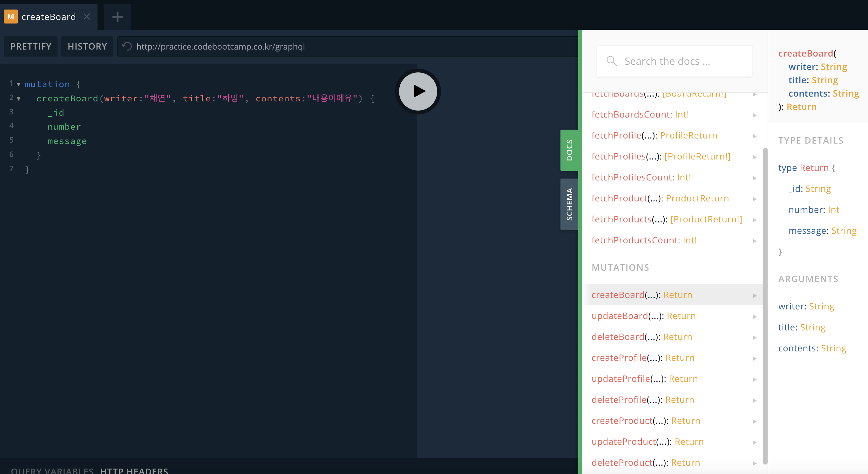This screenshot has height=474, width=868.
Task: Run the mutation with the play button
Action: pyautogui.click(x=418, y=91)
